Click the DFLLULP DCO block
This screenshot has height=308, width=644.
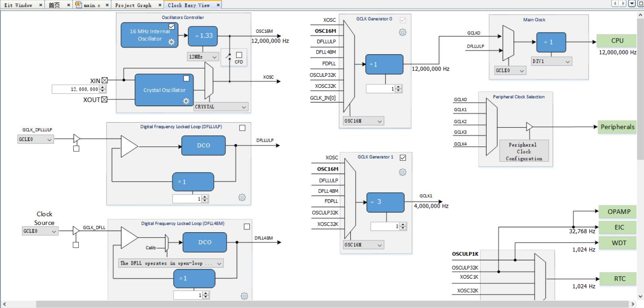pyautogui.click(x=203, y=145)
